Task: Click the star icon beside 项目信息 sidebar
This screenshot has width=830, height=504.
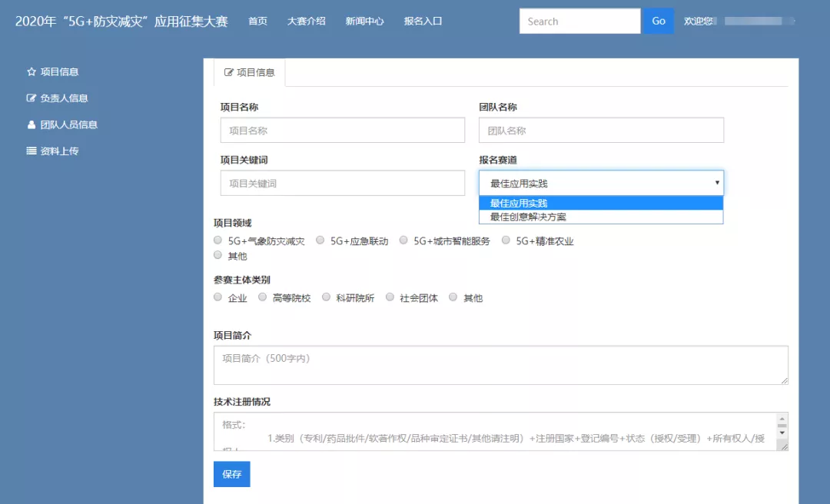Action: click(x=32, y=71)
